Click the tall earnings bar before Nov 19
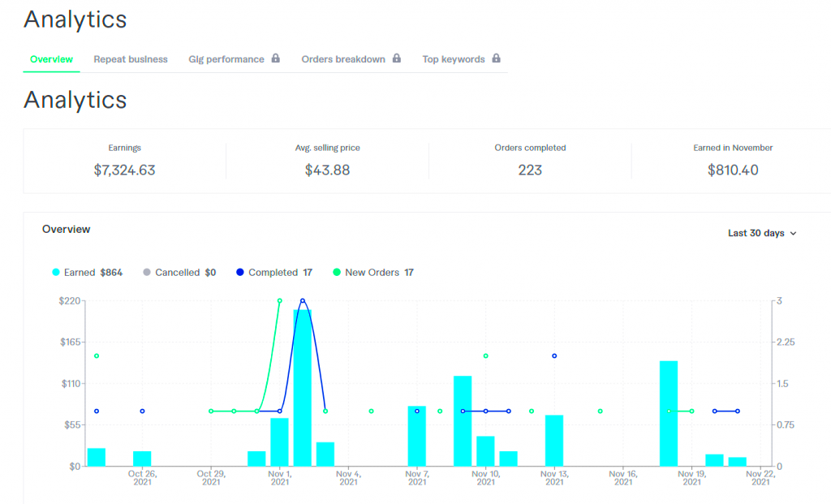 click(669, 413)
